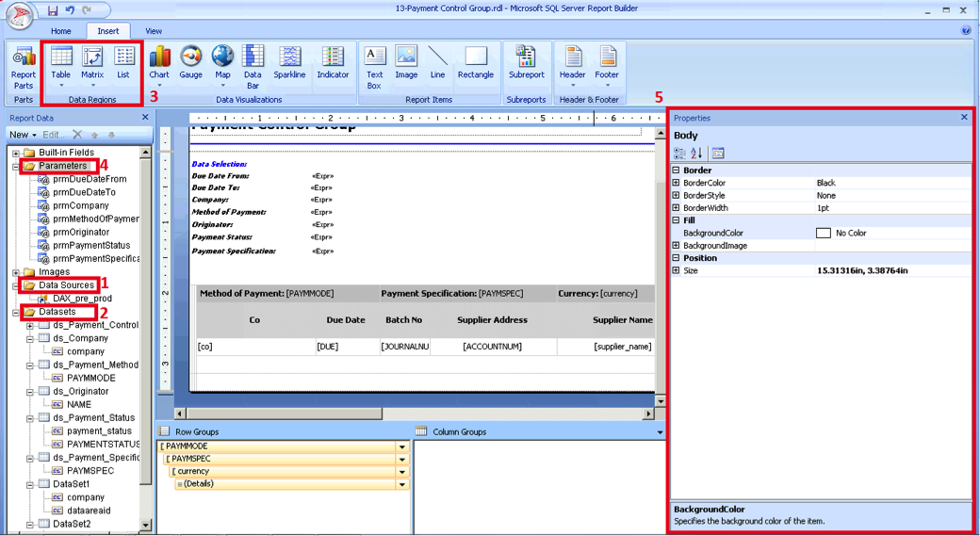Click the Supplier Address column header
Image resolution: width=980 pixels, height=536 pixels.
pyautogui.click(x=493, y=320)
